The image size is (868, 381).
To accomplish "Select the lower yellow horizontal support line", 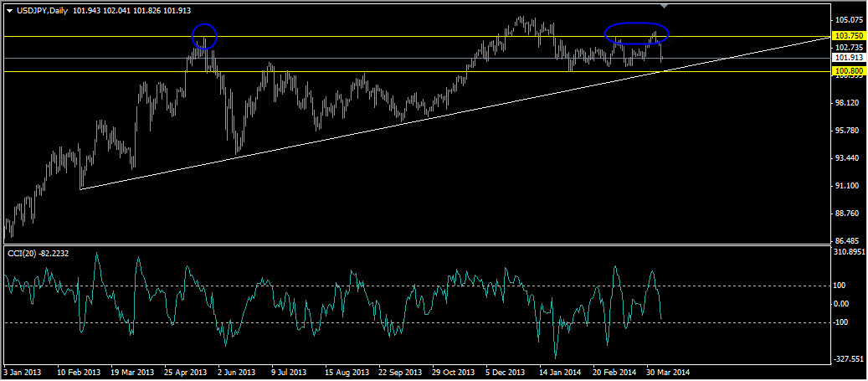I will (x=415, y=71).
